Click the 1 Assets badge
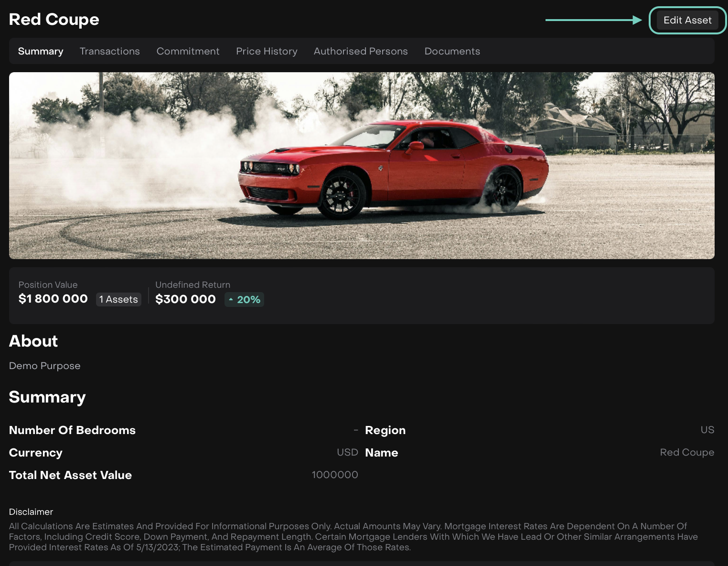This screenshot has width=728, height=566. [x=118, y=299]
